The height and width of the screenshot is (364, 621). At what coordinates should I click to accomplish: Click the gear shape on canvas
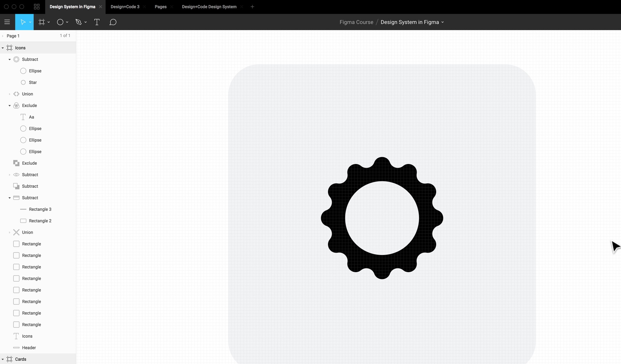tap(333, 218)
